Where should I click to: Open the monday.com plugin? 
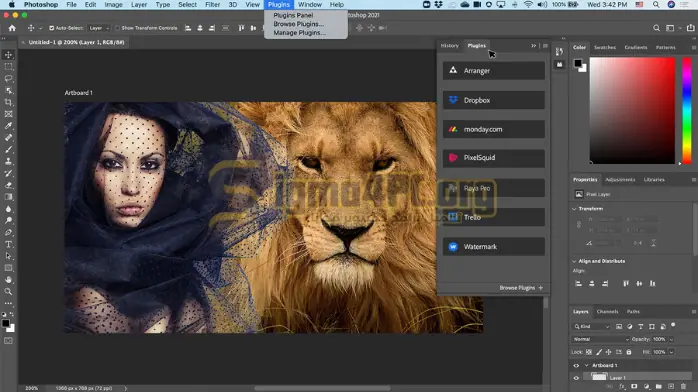pyautogui.click(x=494, y=129)
